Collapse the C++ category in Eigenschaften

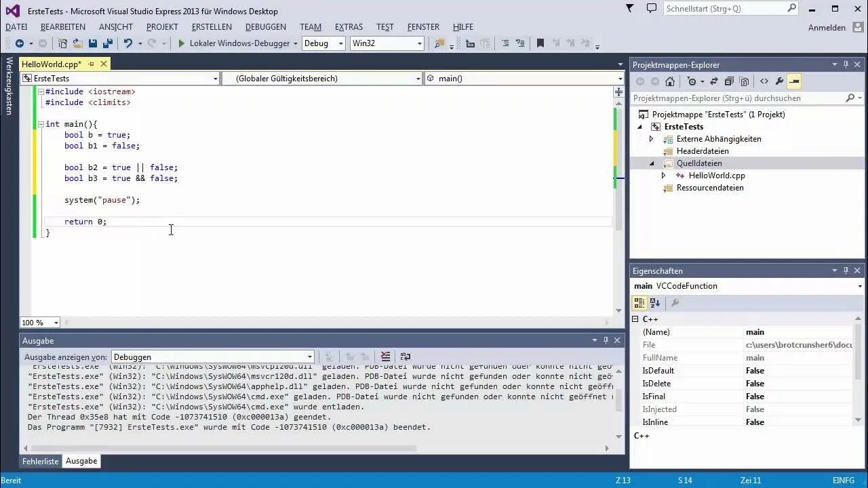(635, 319)
